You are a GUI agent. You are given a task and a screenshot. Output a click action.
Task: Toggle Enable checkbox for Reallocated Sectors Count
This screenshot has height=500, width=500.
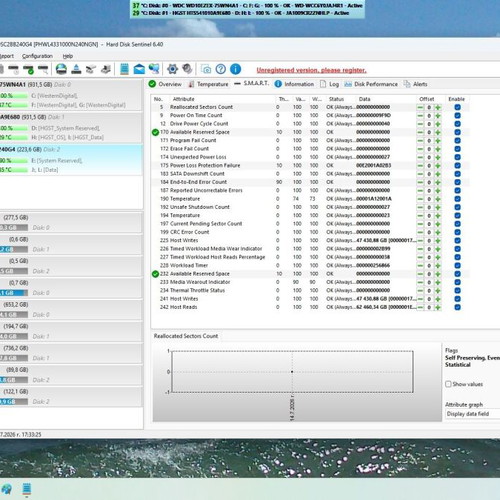[x=457, y=107]
